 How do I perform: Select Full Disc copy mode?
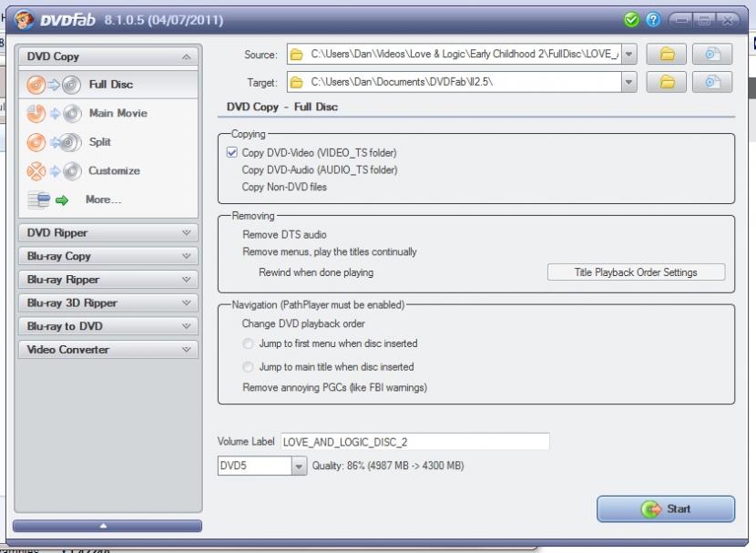click(108, 85)
